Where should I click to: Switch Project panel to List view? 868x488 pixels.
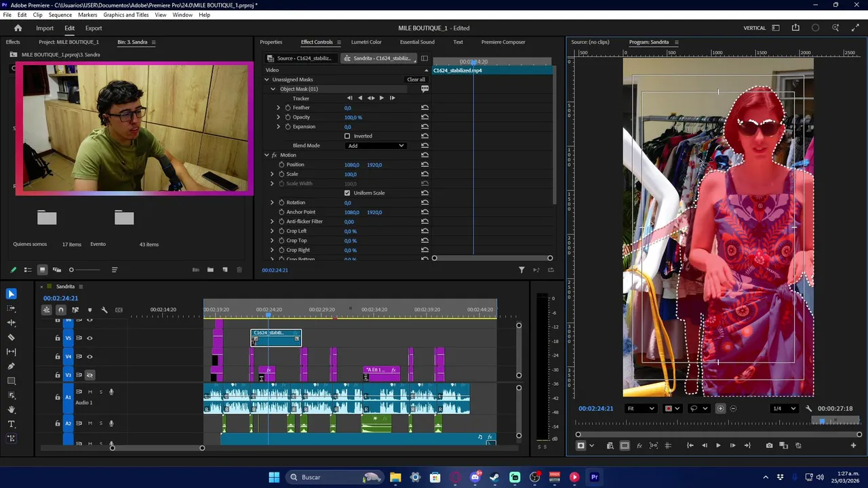tap(28, 270)
